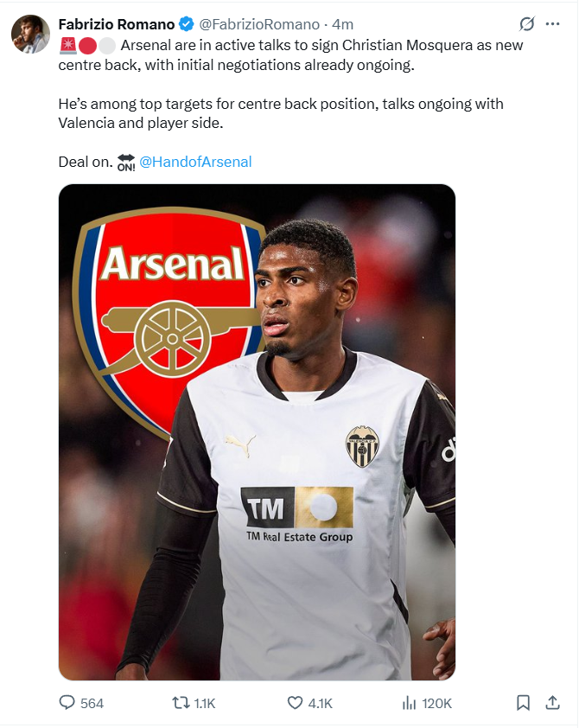
Task: Click the 120K views count
Action: [x=436, y=704]
